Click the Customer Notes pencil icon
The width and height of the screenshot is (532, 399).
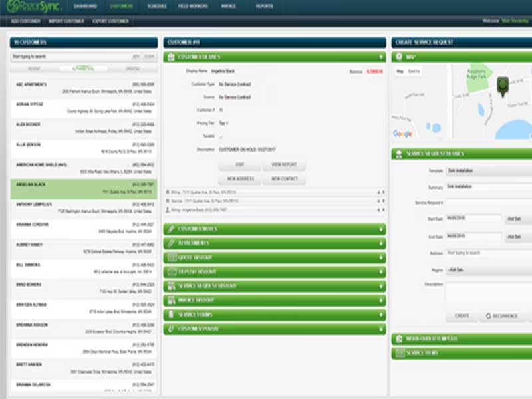[172, 229]
